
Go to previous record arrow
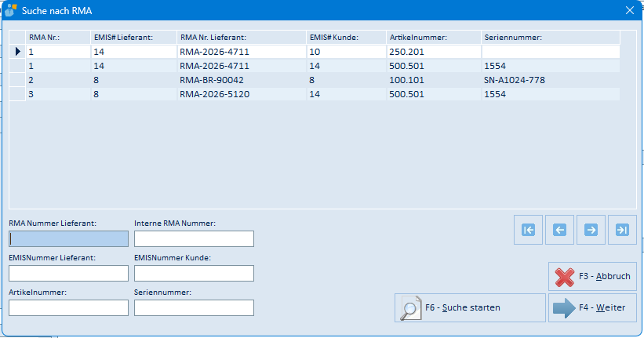click(x=559, y=230)
